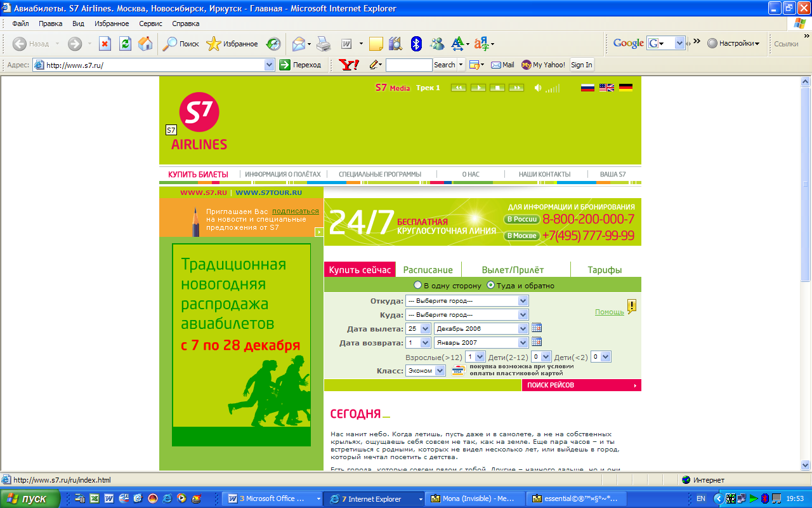Open the Взрослые(>12) count dropdown

coord(475,357)
